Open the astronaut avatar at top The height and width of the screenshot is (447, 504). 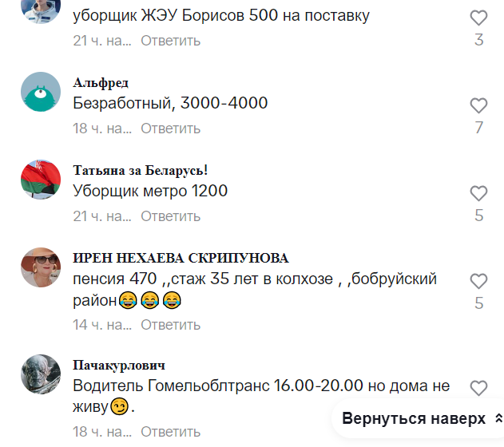[x=41, y=10]
